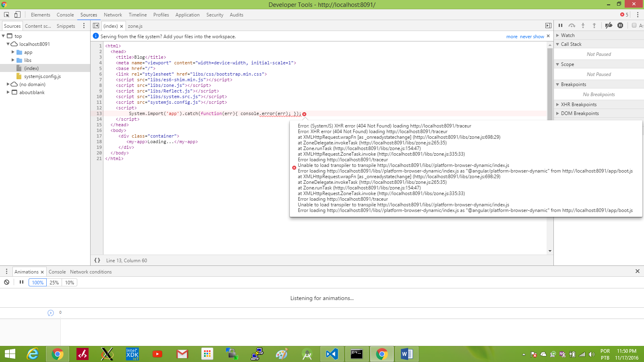
Task: Hide the file navigator panel
Action: coord(96,26)
